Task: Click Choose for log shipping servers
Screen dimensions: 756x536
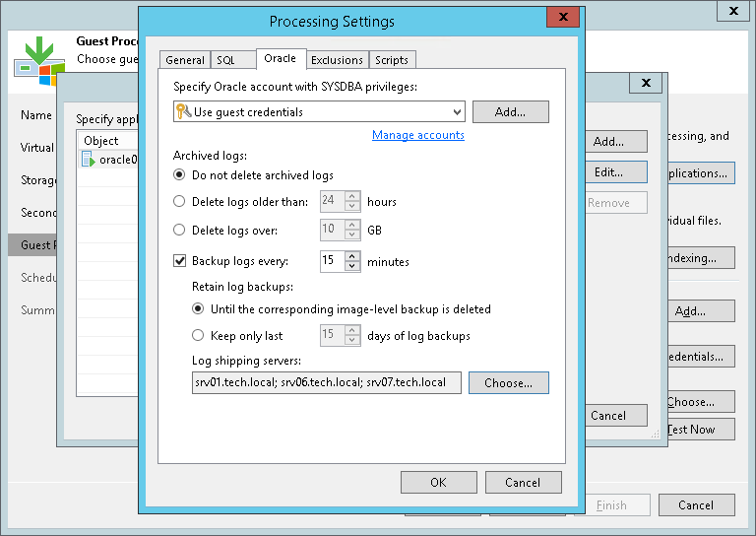Action: (508, 382)
